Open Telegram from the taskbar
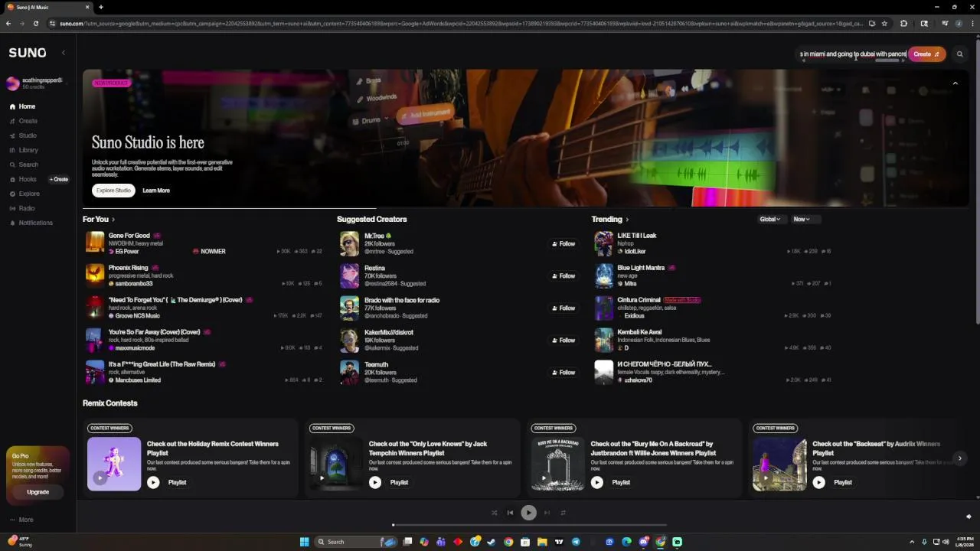This screenshot has height=551, width=980. point(576,542)
